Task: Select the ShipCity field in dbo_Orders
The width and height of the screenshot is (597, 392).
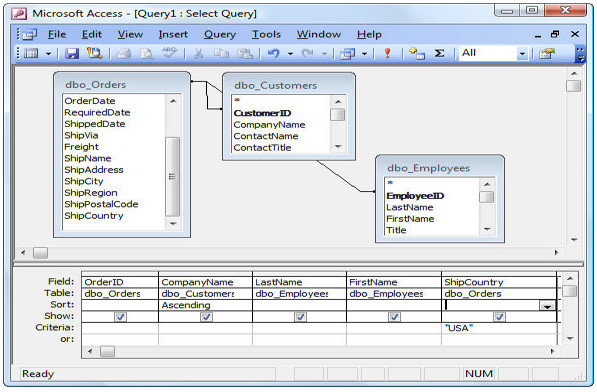Action: click(84, 182)
